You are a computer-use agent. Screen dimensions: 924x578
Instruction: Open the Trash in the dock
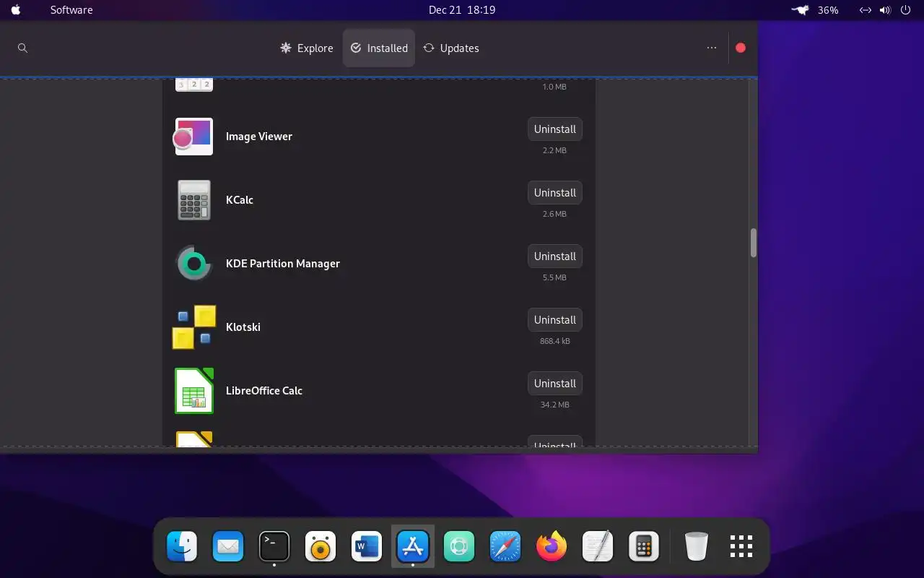[697, 546]
